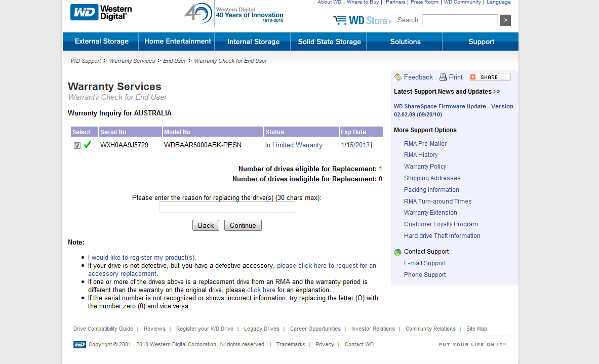The image size is (599, 364).
Task: Click In Limited Warranty status link
Action: click(x=294, y=145)
